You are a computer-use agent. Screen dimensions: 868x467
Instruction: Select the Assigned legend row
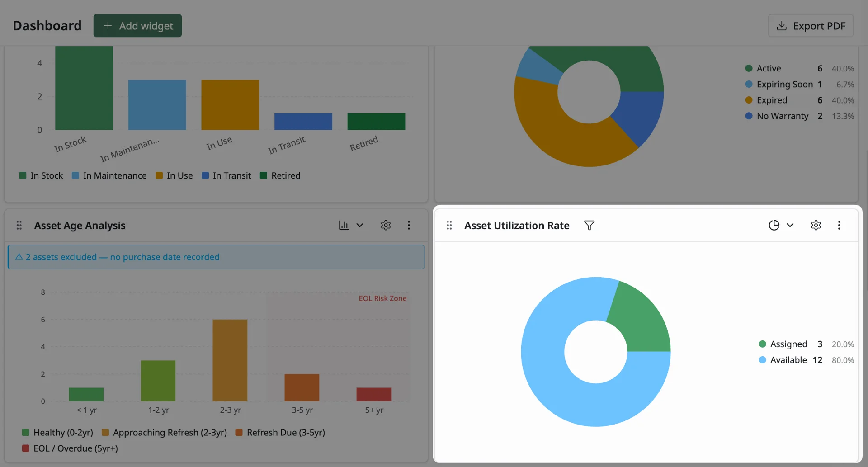[x=806, y=344]
